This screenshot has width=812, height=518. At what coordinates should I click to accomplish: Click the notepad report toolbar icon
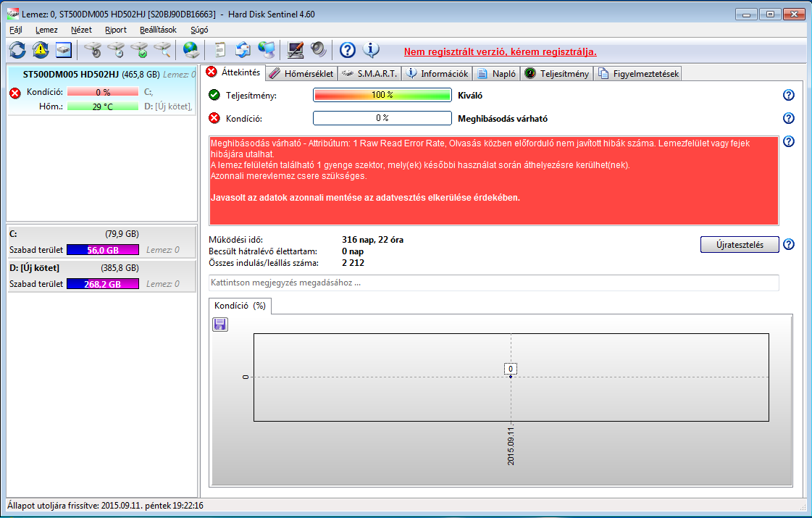220,50
